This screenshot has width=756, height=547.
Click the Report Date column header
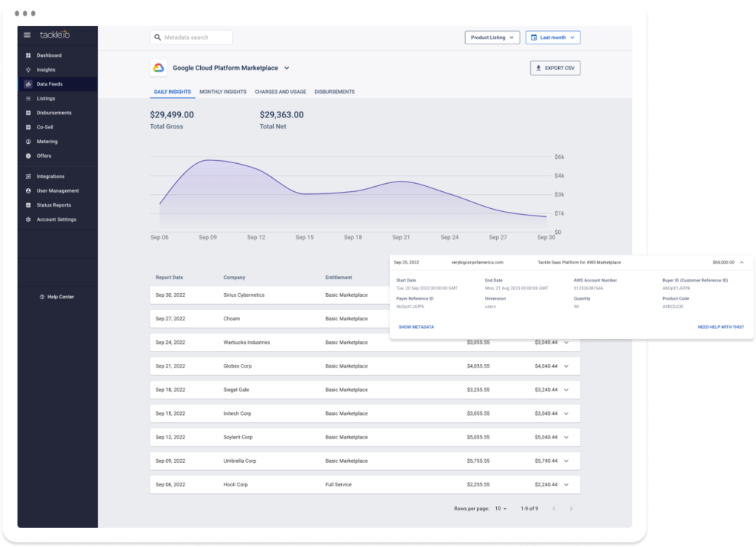[x=169, y=278]
